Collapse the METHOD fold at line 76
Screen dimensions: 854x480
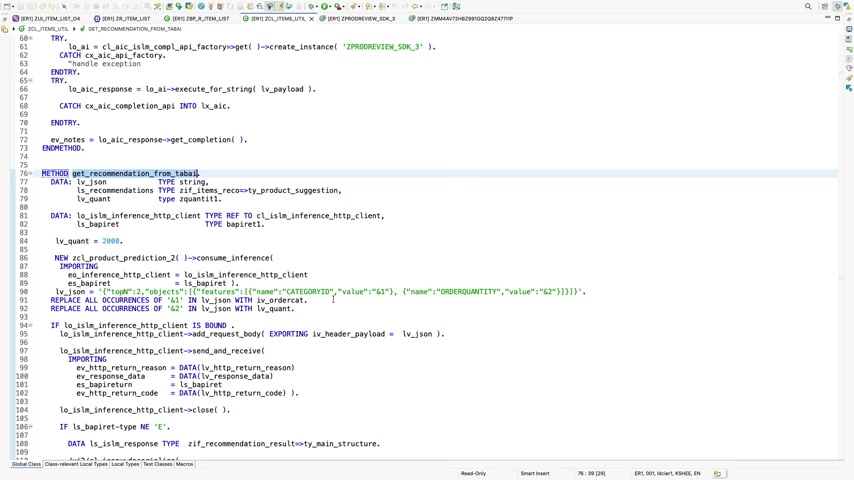pos(30,173)
